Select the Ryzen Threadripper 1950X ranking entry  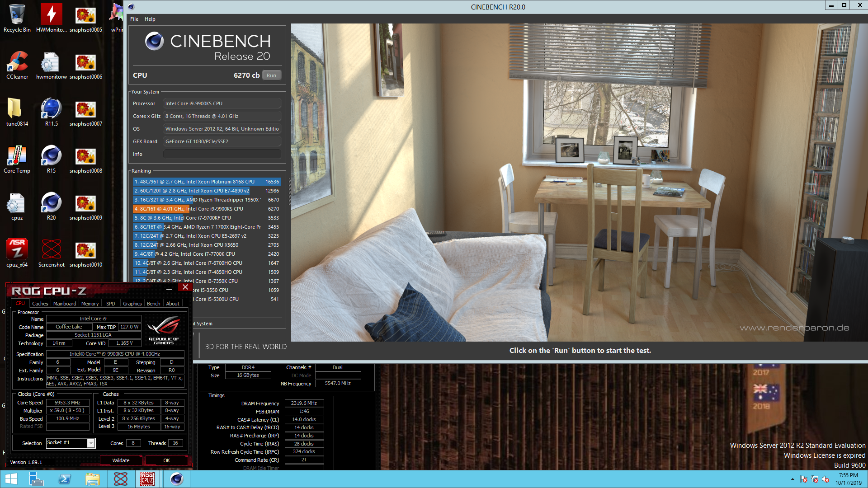[207, 200]
